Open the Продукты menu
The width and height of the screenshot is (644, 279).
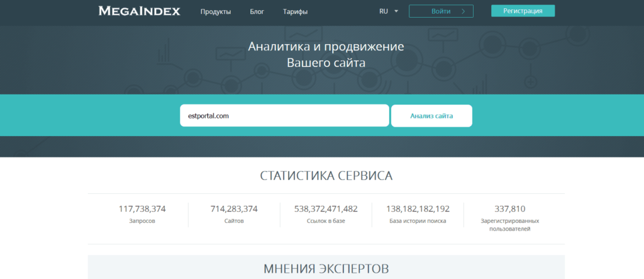[216, 12]
